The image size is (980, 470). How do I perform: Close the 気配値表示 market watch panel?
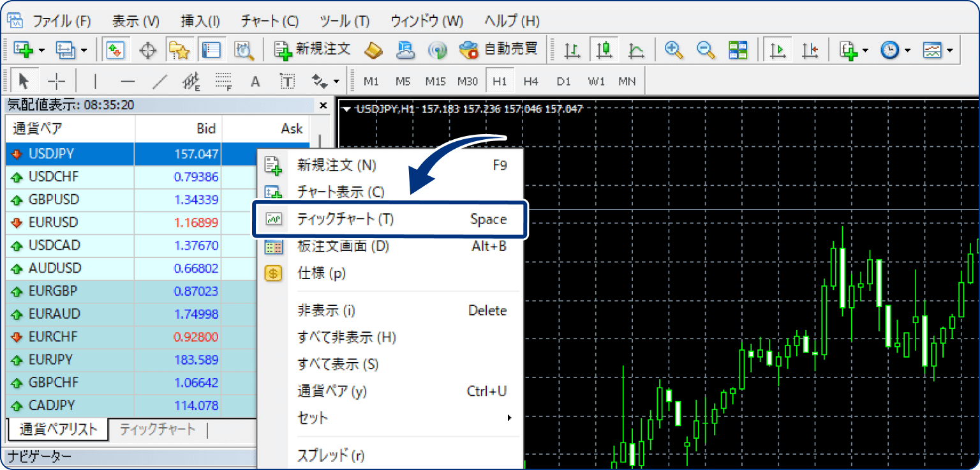tap(323, 105)
